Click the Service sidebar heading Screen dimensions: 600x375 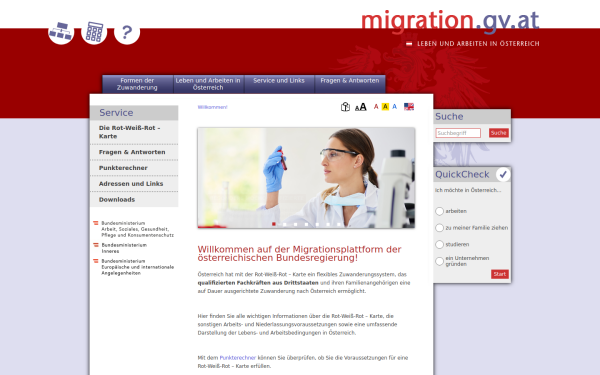click(x=134, y=113)
